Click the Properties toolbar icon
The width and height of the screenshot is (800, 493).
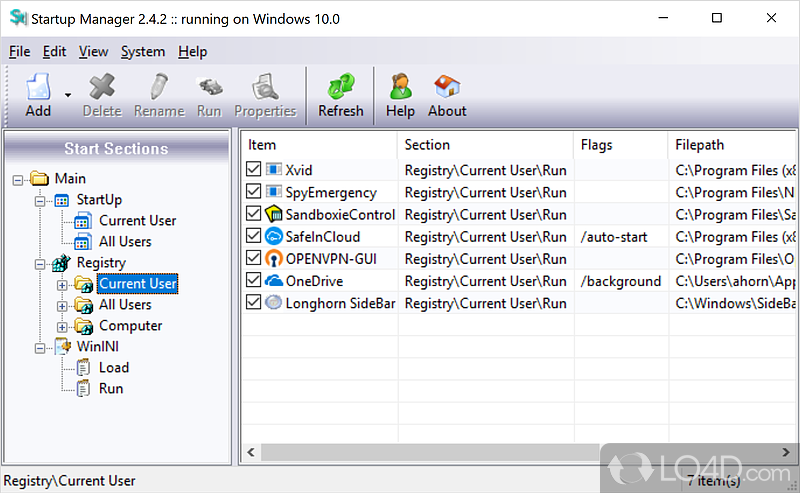[265, 87]
